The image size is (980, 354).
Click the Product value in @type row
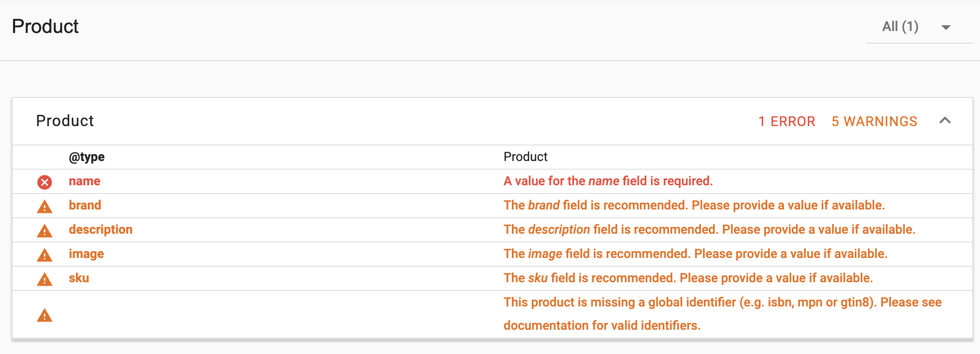pos(525,157)
